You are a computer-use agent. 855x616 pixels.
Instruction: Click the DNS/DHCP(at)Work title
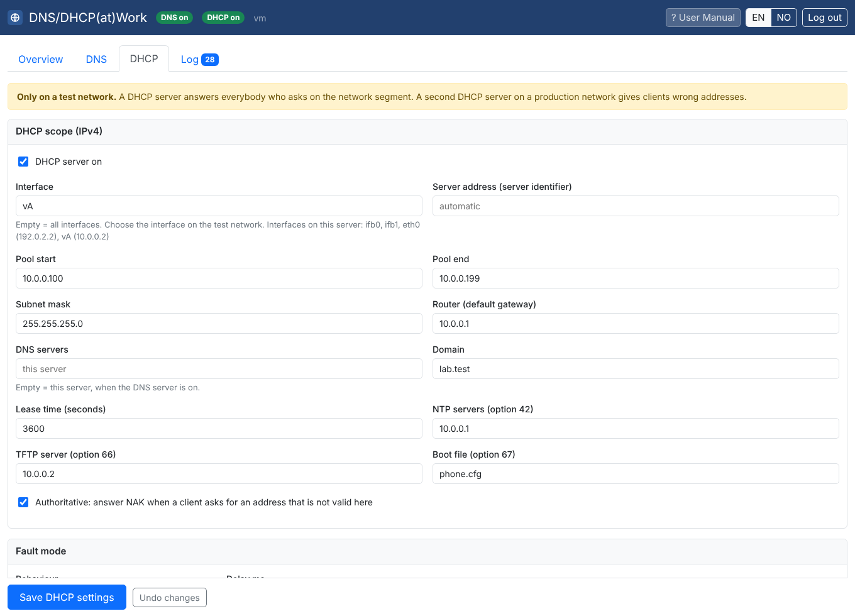click(88, 18)
